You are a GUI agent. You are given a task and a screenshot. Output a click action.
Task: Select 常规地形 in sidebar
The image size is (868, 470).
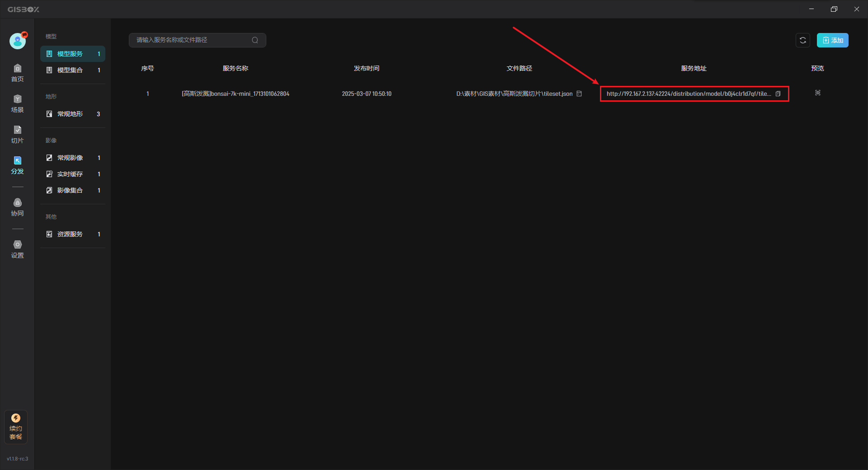pyautogui.click(x=73, y=114)
